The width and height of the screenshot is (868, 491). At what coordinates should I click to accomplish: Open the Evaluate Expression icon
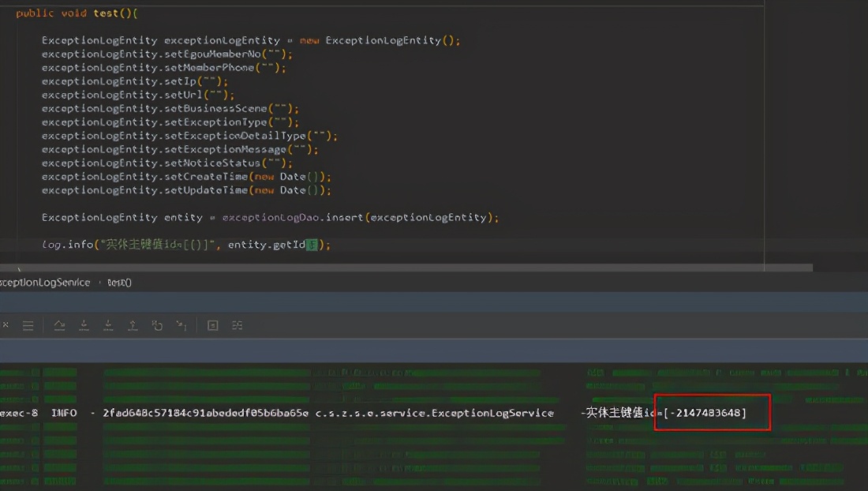point(212,324)
